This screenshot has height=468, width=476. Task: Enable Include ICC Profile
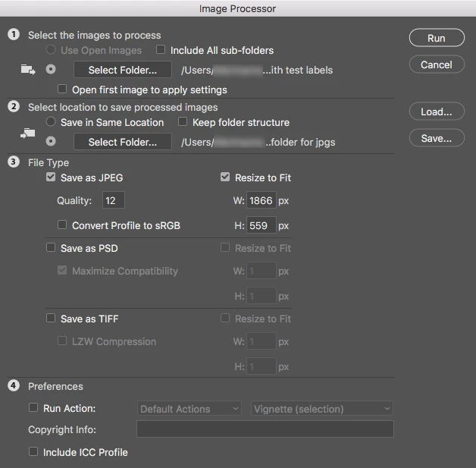(x=33, y=451)
